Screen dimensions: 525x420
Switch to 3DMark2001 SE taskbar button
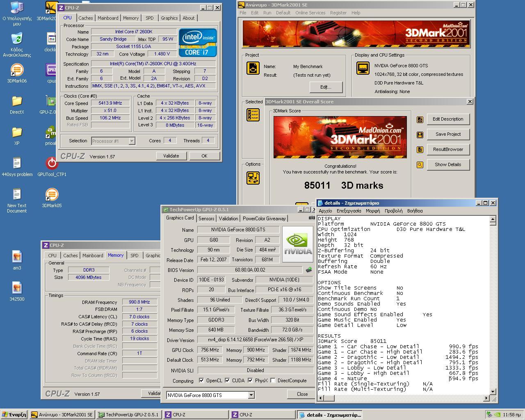pyautogui.click(x=62, y=415)
